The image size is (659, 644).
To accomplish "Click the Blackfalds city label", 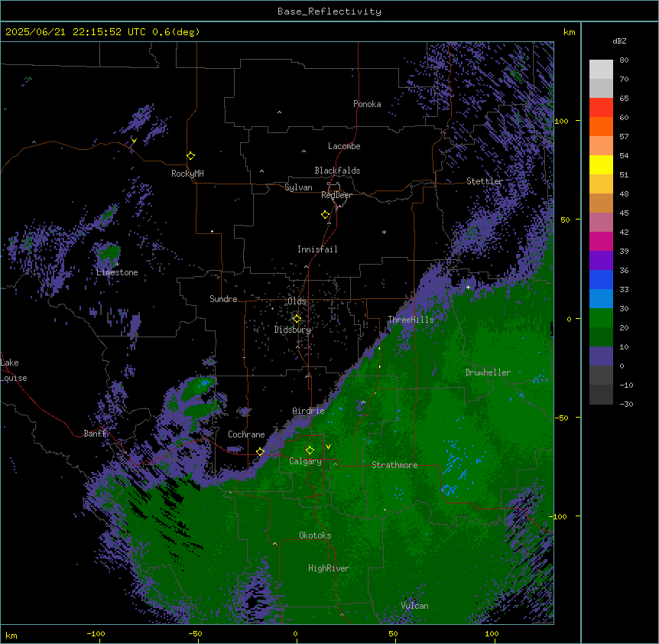I will 337,171.
